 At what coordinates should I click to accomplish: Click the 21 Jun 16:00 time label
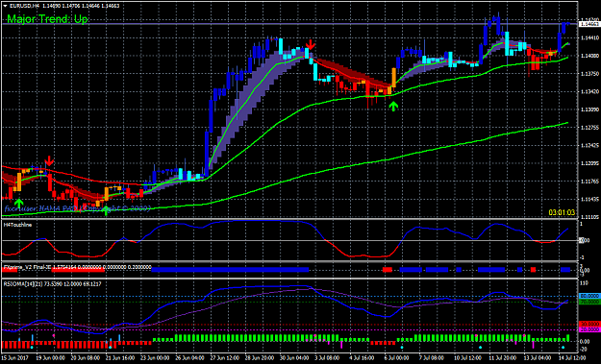coord(121,358)
